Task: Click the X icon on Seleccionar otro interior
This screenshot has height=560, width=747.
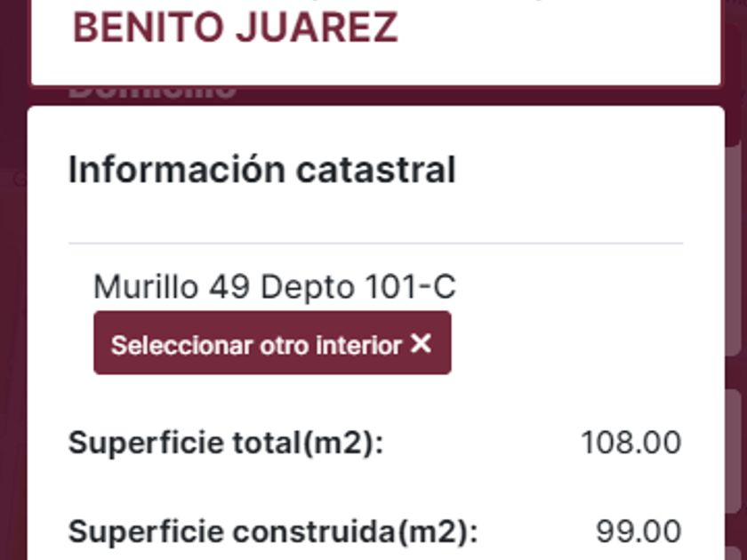Action: click(421, 343)
